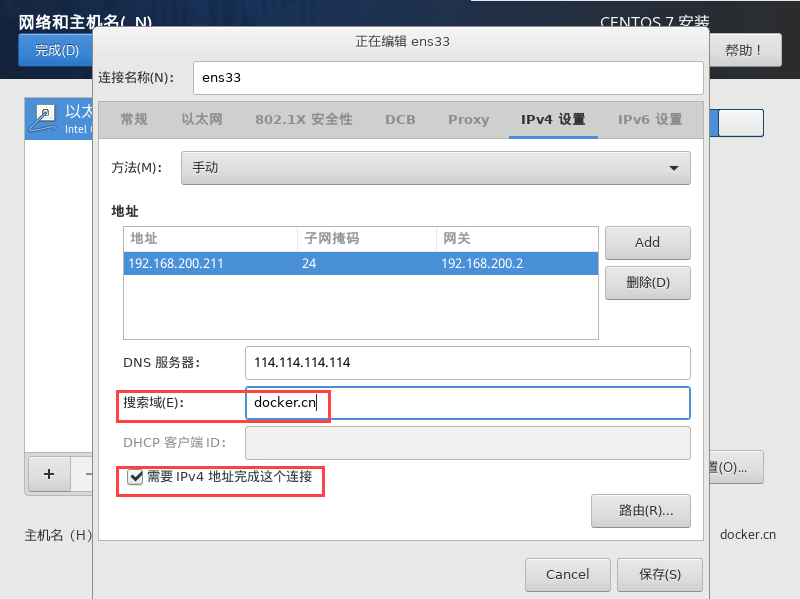Switch to the IPv6 设置 tab
The height and width of the screenshot is (599, 800).
coord(651,119)
